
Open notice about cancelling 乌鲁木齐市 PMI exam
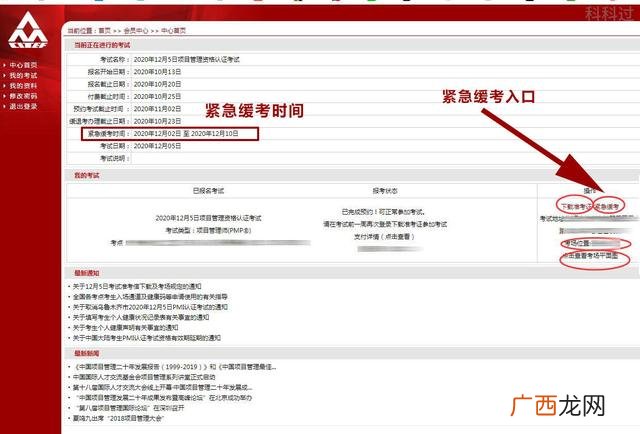pos(150,307)
